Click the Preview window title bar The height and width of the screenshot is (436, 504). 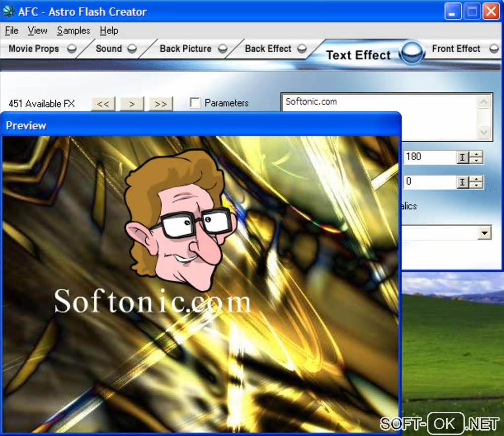pyautogui.click(x=201, y=125)
